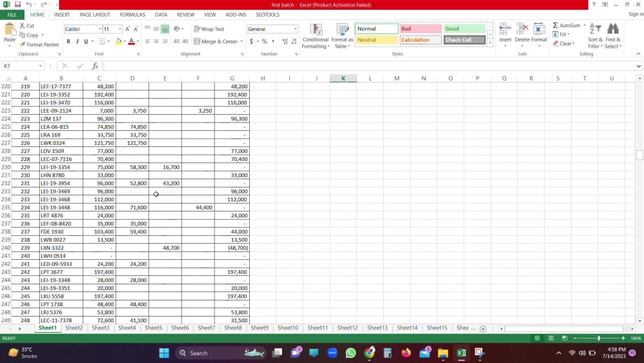The image size is (644, 363).
Task: Apply the Fill Color bucket
Action: coord(118,41)
